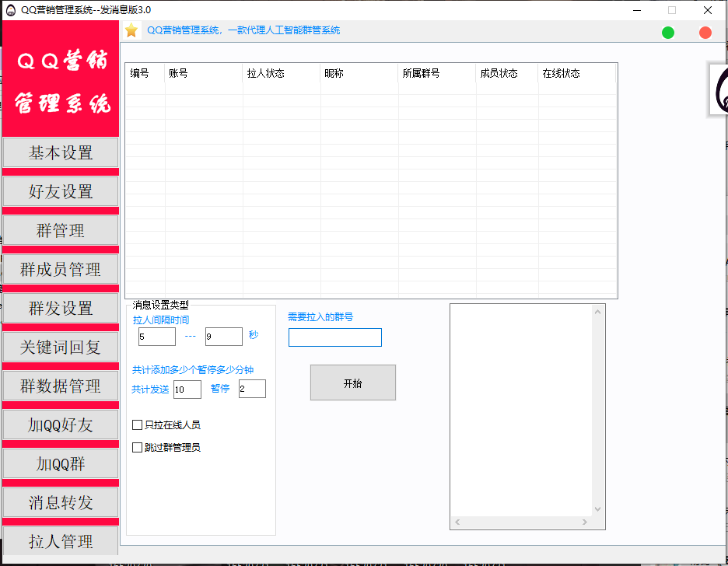
Task: Go to 消息转发 section
Action: (x=61, y=502)
